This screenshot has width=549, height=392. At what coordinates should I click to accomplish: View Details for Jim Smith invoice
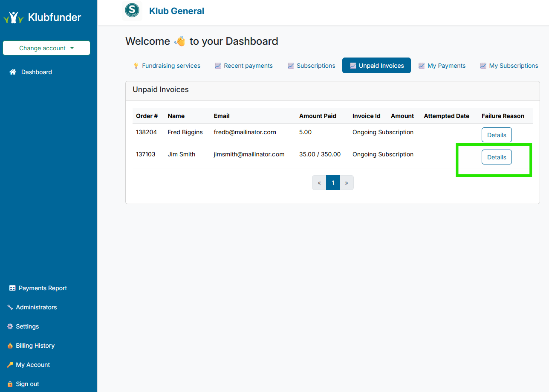[497, 157]
